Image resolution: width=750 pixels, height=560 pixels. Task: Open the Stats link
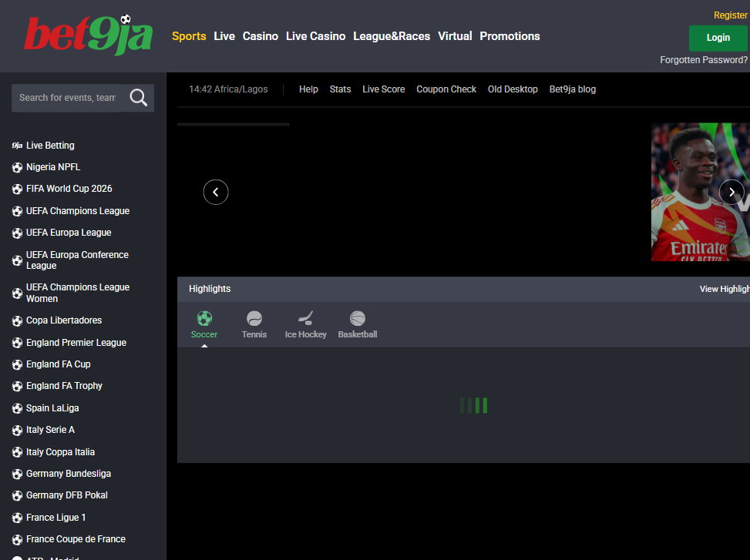point(340,89)
